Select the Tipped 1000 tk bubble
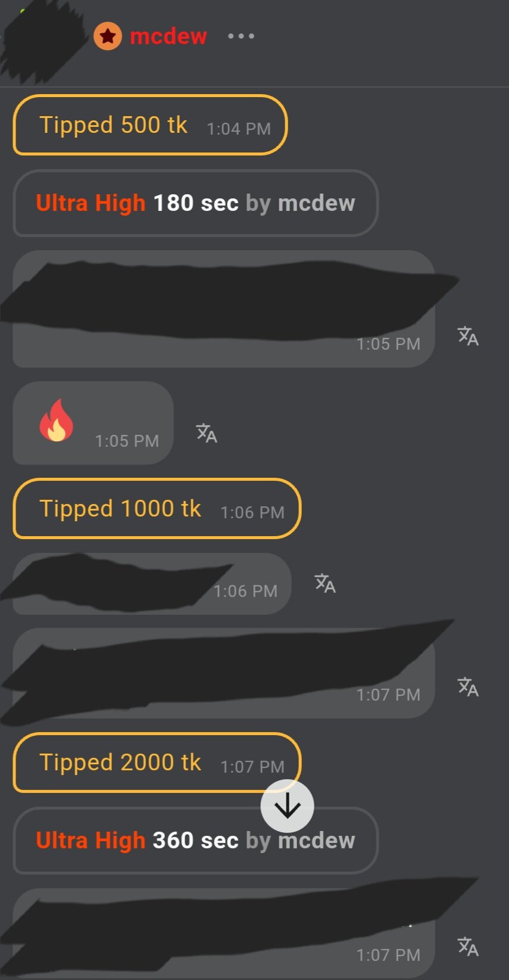509x980 pixels. (157, 509)
